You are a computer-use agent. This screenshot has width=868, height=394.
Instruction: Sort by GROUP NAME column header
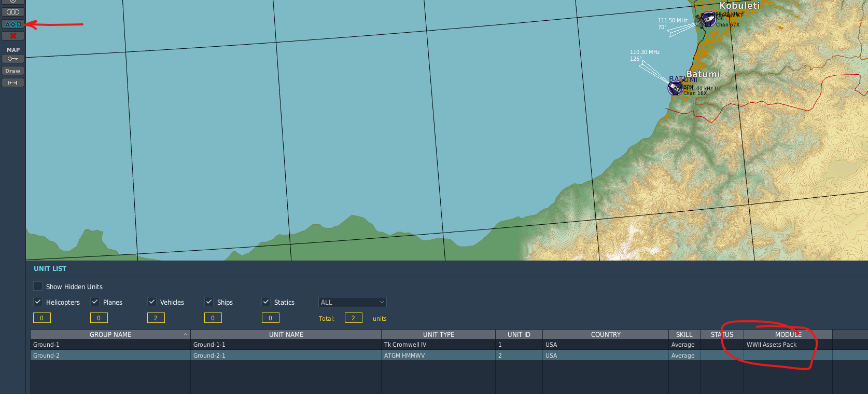point(110,334)
